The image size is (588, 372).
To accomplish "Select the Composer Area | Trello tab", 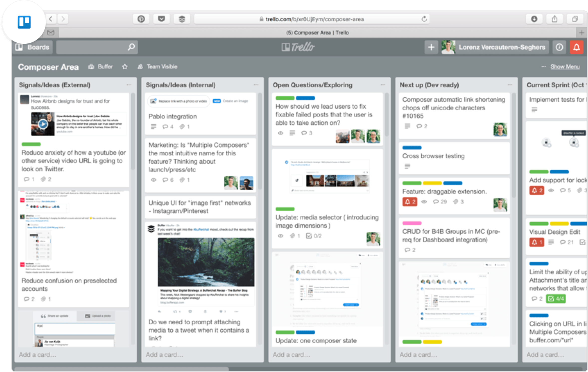I will click(x=317, y=33).
